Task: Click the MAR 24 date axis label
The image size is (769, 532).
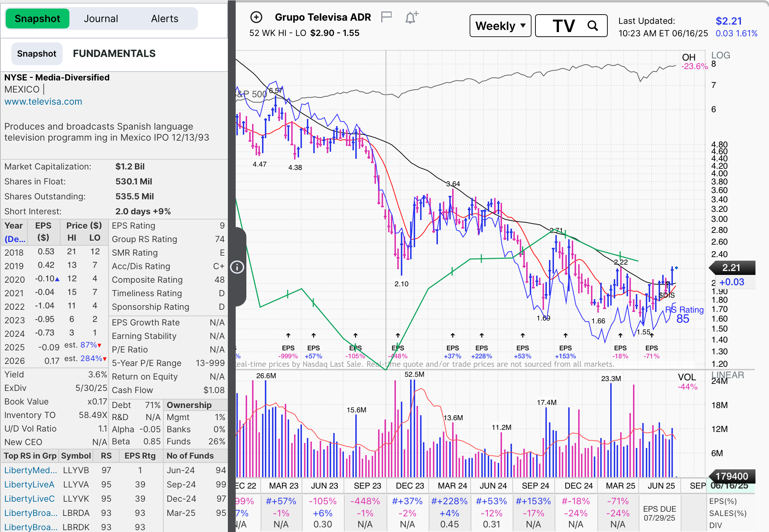Action: coord(452,486)
